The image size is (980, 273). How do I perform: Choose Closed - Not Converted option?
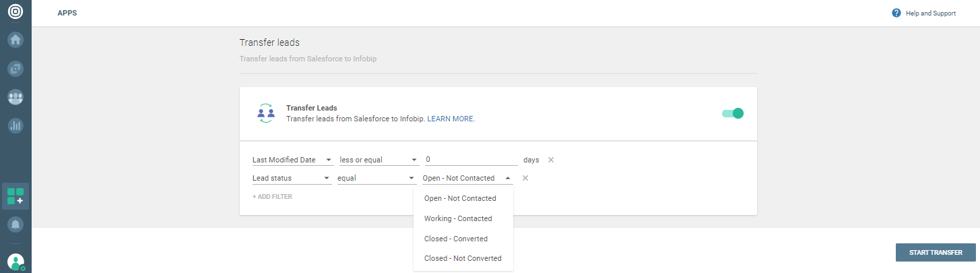click(x=463, y=258)
